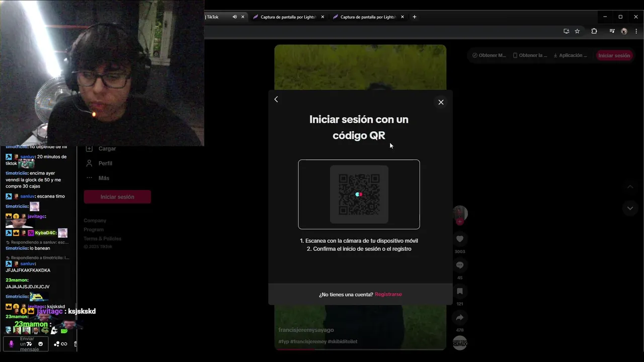Image resolution: width=644 pixels, height=362 pixels.
Task: Click the save count 121
Action: pyautogui.click(x=460, y=304)
